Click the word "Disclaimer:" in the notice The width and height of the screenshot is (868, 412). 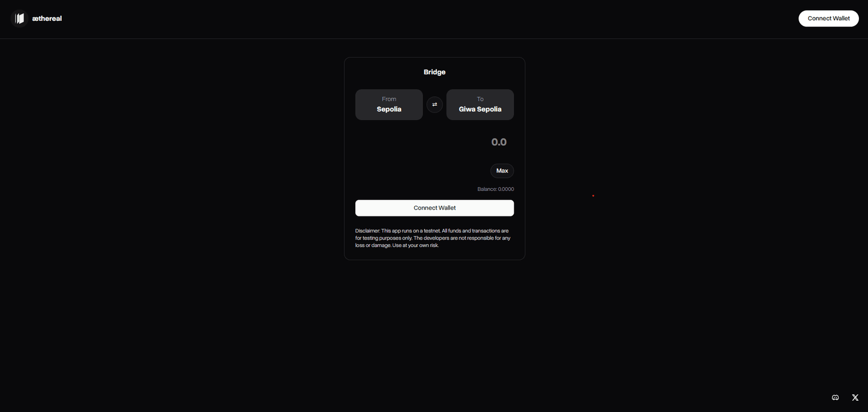pyautogui.click(x=367, y=231)
